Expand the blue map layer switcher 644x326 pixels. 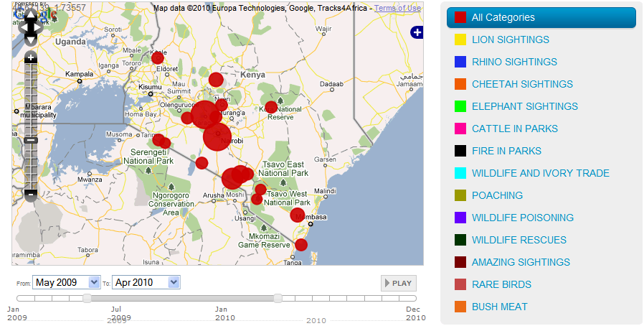tap(417, 32)
